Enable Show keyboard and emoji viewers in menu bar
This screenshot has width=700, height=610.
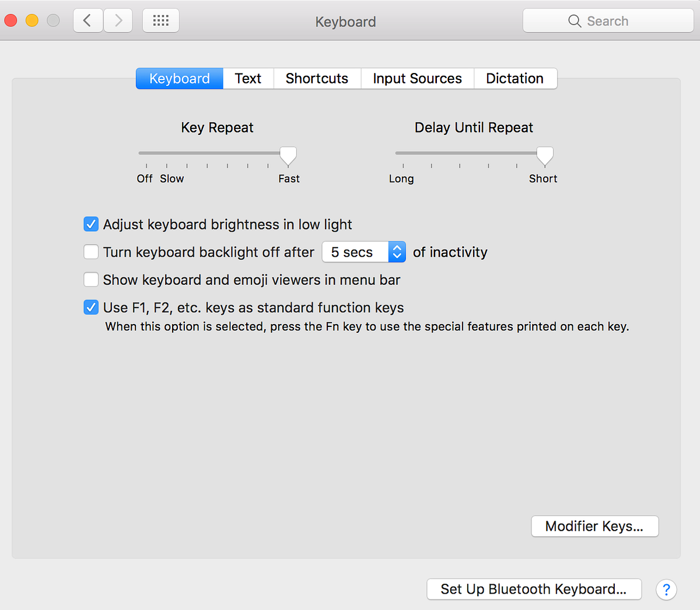[91, 280]
